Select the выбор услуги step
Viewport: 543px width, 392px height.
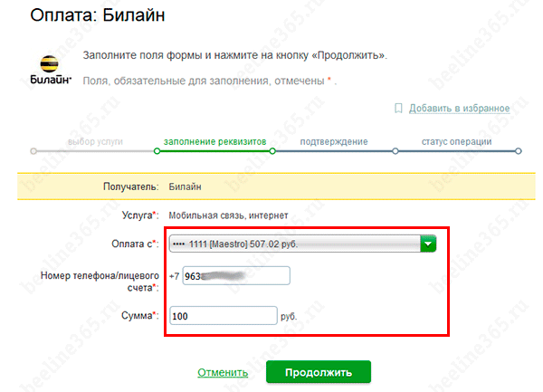pos(95,141)
